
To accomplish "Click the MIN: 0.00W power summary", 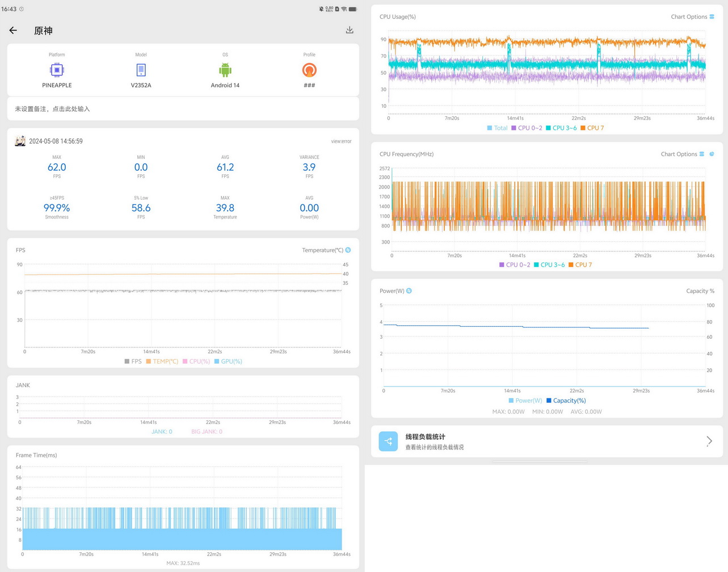I will (546, 412).
